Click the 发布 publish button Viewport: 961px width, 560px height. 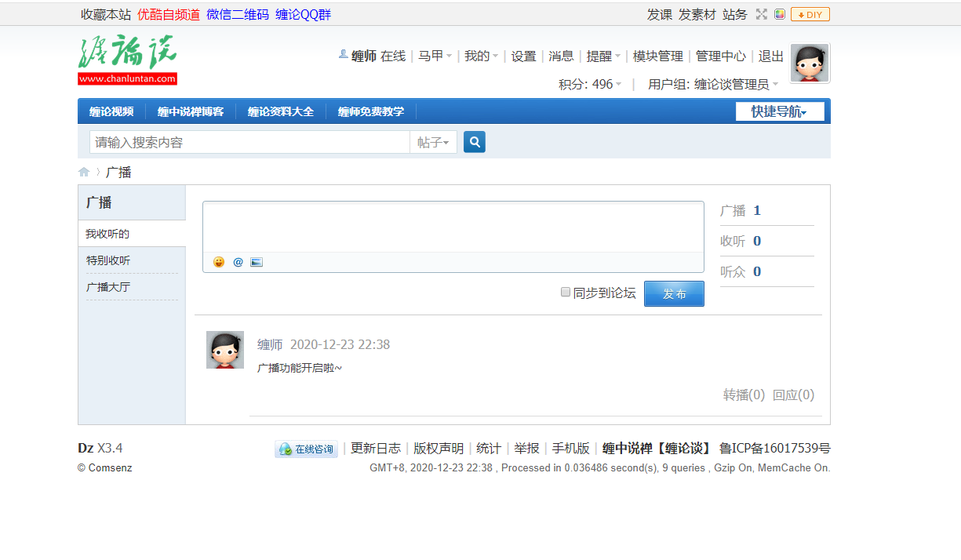click(673, 293)
